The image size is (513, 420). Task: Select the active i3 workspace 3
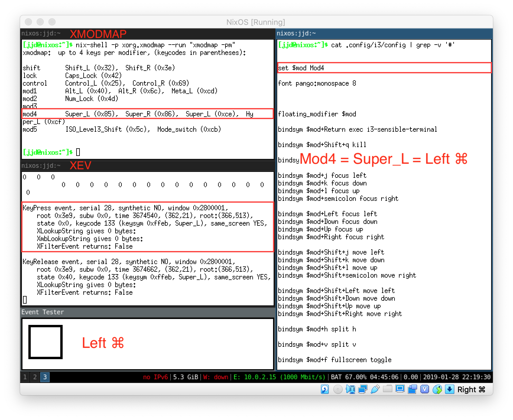click(45, 377)
